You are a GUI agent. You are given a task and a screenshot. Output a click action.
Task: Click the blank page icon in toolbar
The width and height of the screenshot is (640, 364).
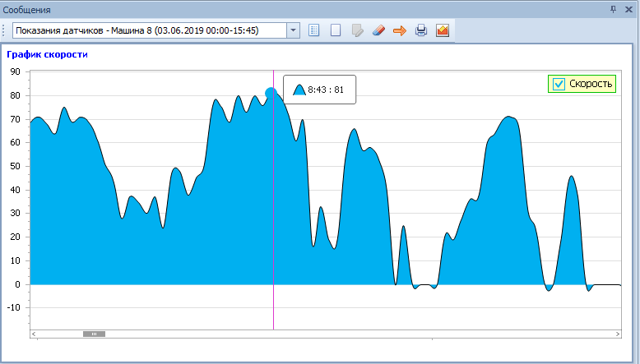(x=335, y=30)
